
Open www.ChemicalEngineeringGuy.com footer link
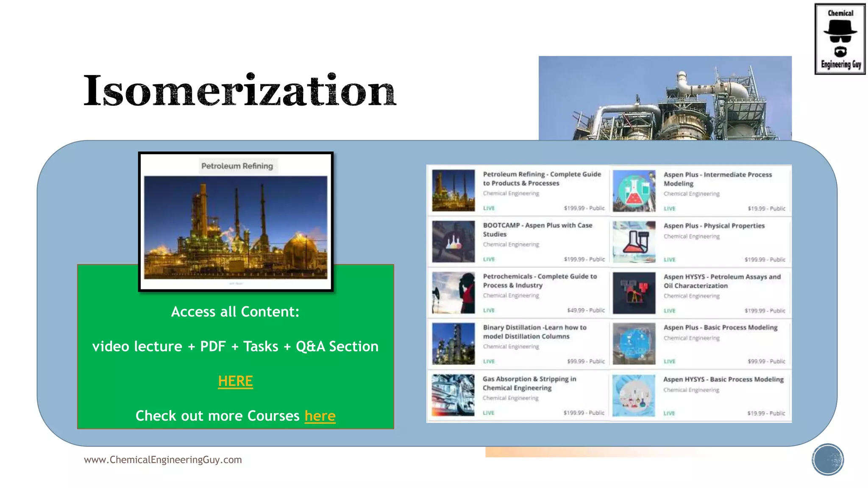[163, 460]
